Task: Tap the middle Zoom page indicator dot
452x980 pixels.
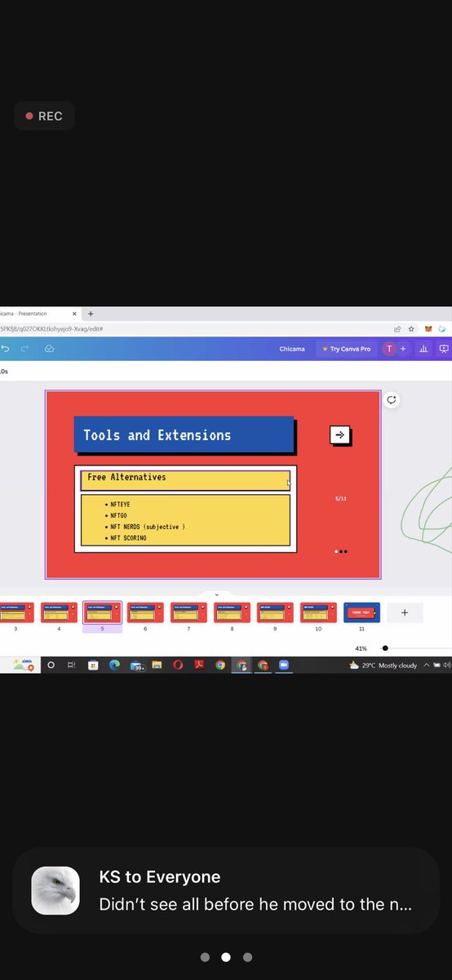Action: (x=226, y=957)
